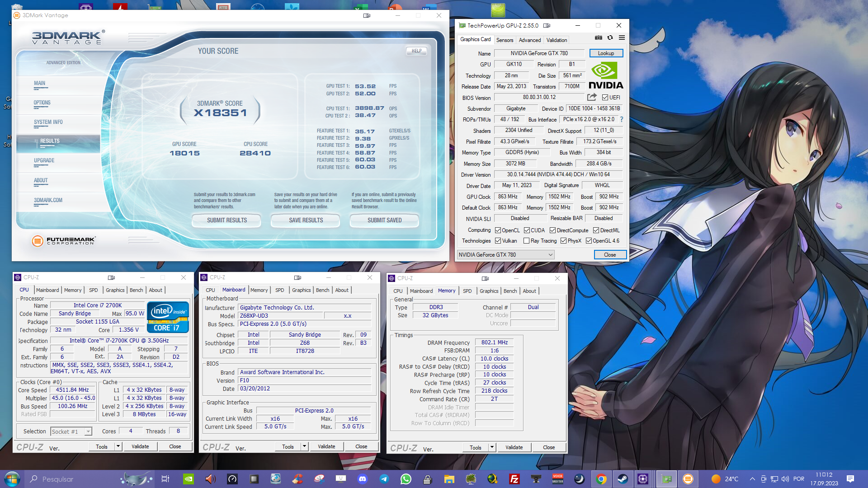Click Validate in CPU-Z Memory window
The image size is (868, 488).
coord(514,447)
